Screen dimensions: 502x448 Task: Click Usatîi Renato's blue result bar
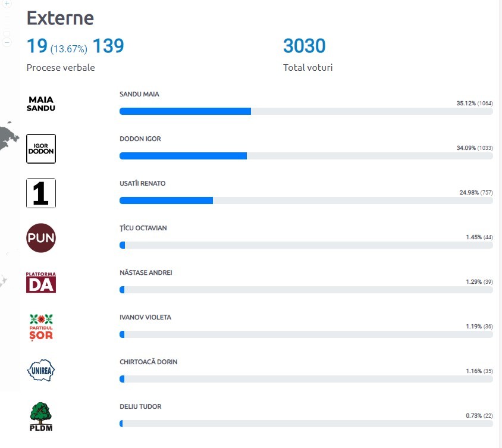coord(166,200)
